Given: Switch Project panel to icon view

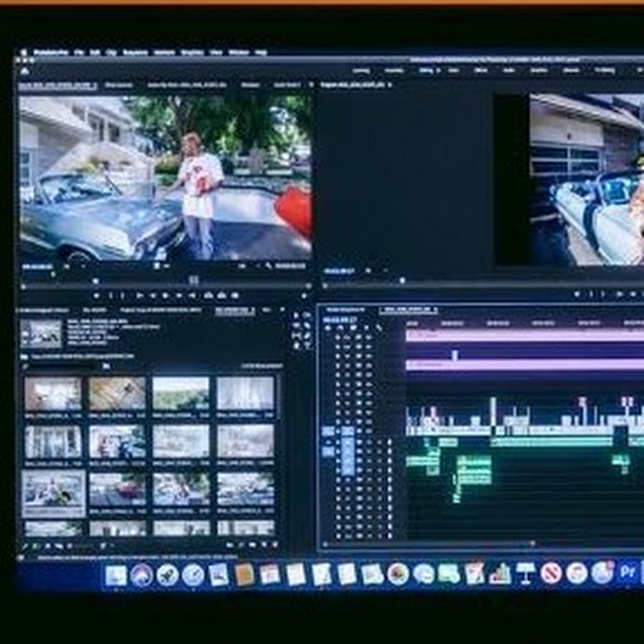Looking at the screenshot, I should pos(48,546).
